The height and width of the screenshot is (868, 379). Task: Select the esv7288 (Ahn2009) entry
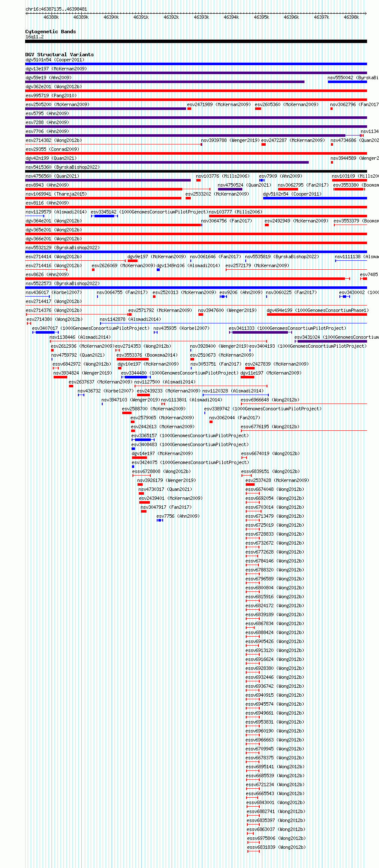click(47, 123)
